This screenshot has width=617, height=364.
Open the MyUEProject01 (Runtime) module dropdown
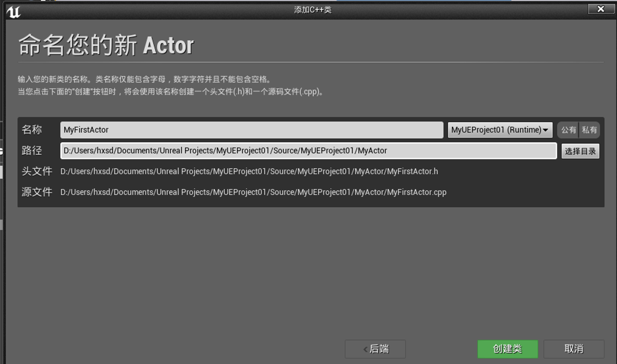(500, 130)
